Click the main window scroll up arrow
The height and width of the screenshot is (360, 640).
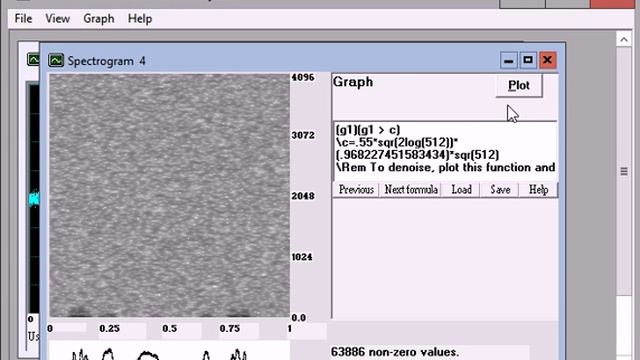pyautogui.click(x=624, y=40)
